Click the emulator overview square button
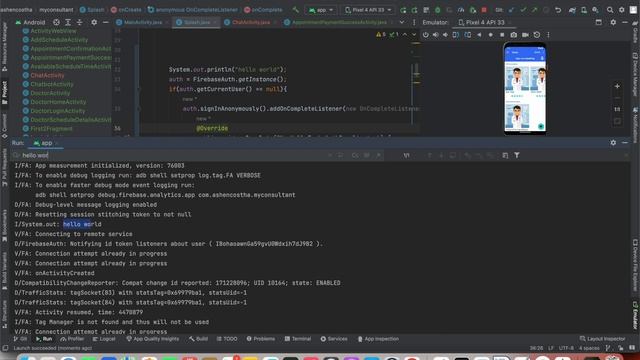This screenshot has height=360, width=640. tap(502, 35)
